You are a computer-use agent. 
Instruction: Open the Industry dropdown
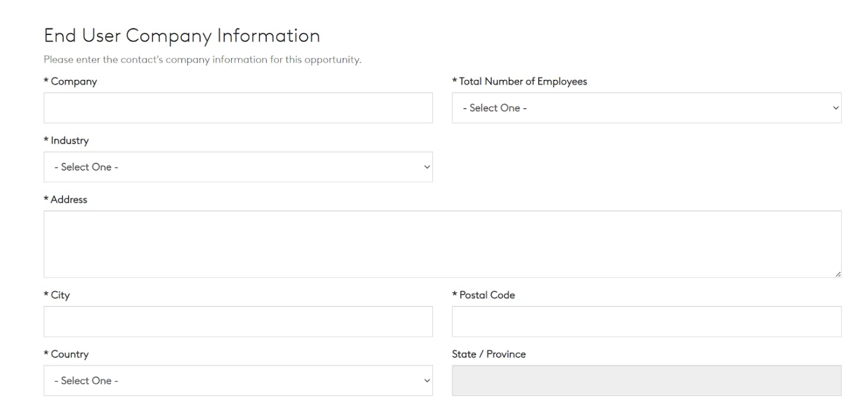pos(238,167)
